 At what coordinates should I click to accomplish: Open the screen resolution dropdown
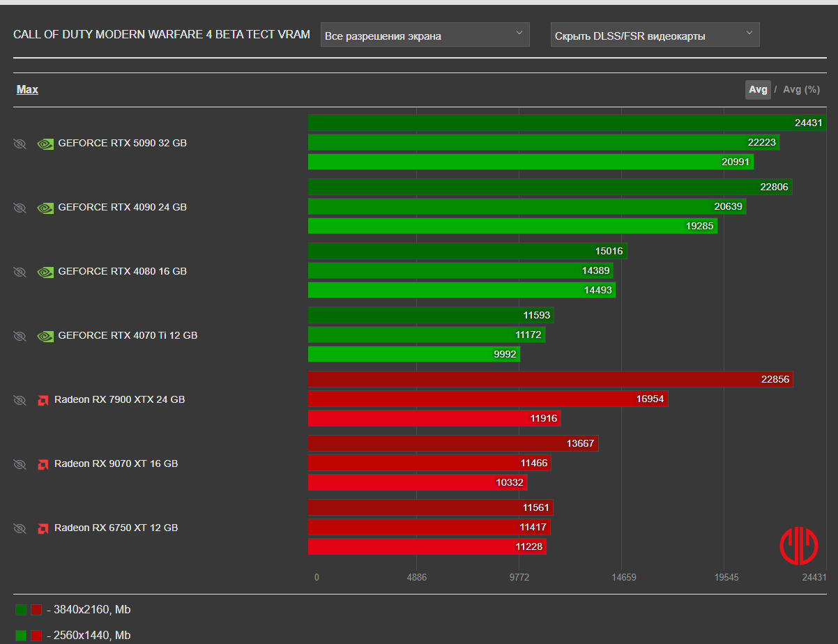(425, 35)
